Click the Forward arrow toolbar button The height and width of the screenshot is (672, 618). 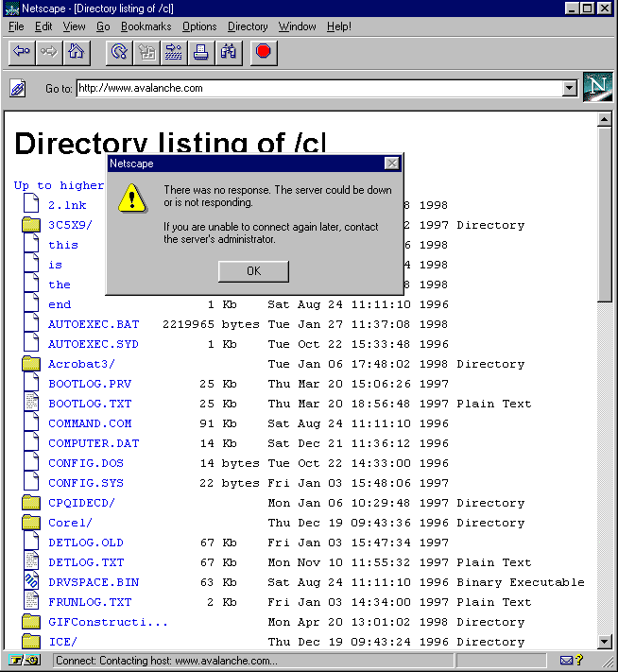point(49,53)
